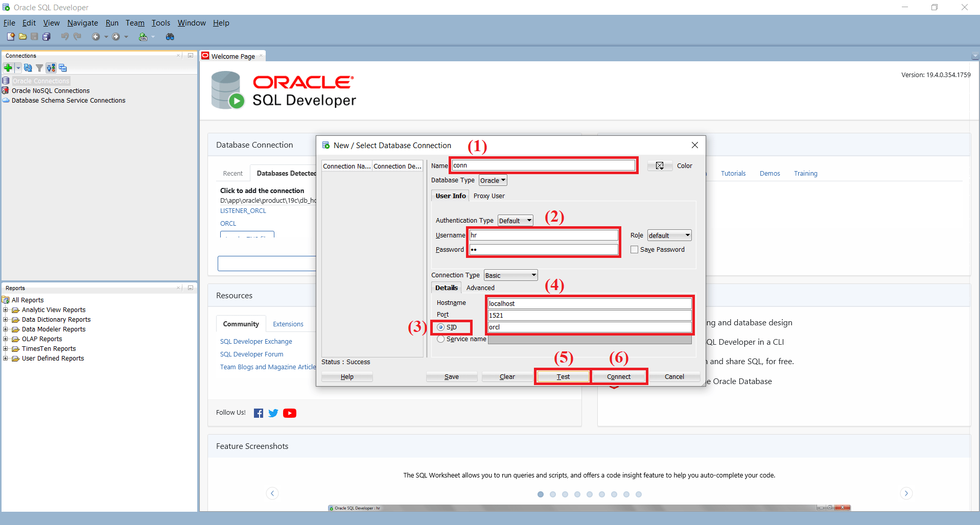This screenshot has height=525, width=980.
Task: Open the Role dropdown
Action: click(669, 235)
